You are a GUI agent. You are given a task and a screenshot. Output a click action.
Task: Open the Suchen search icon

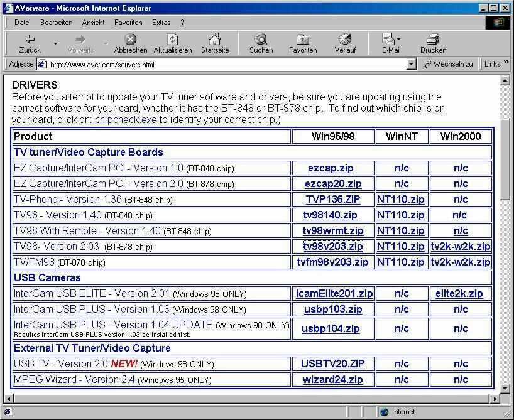261,40
